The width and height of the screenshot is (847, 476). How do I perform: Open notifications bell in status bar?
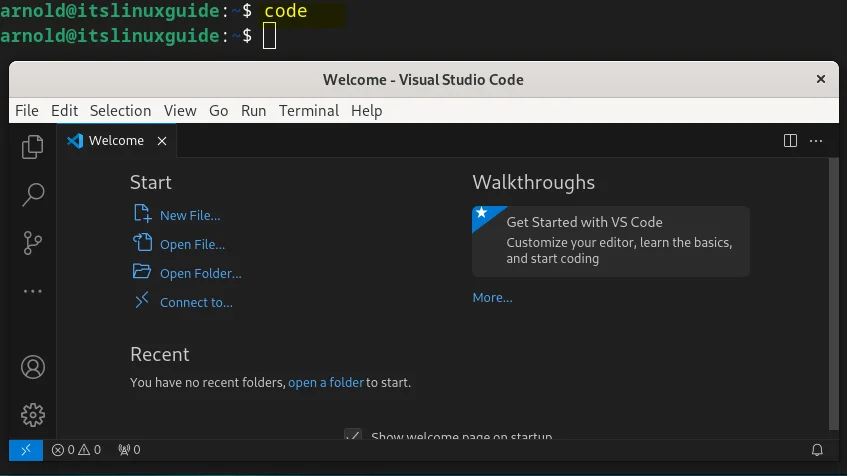pyautogui.click(x=817, y=450)
